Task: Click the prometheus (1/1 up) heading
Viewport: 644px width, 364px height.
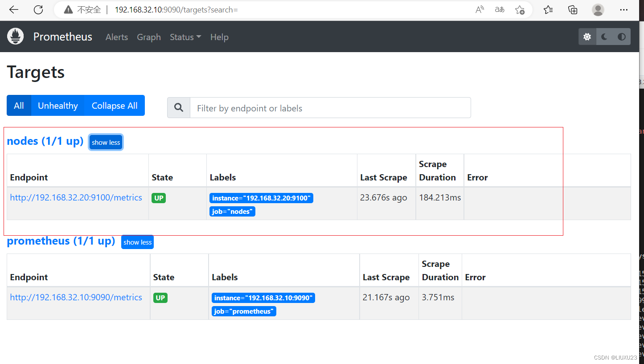Action: click(61, 241)
